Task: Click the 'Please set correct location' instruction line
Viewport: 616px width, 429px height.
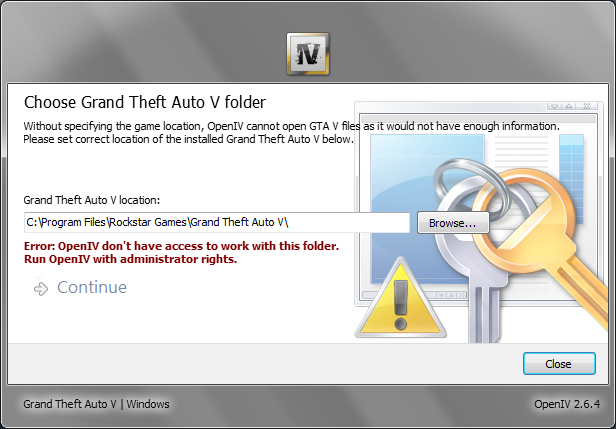Action: tap(189, 139)
